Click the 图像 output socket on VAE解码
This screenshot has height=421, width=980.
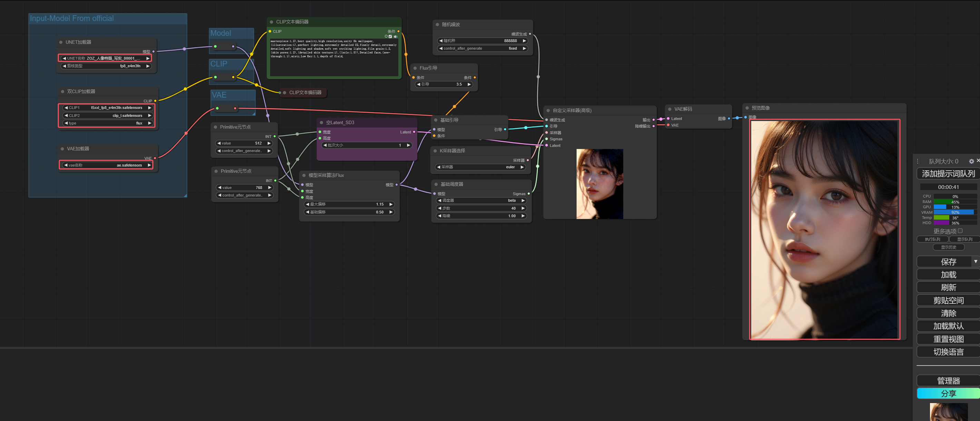pos(729,119)
